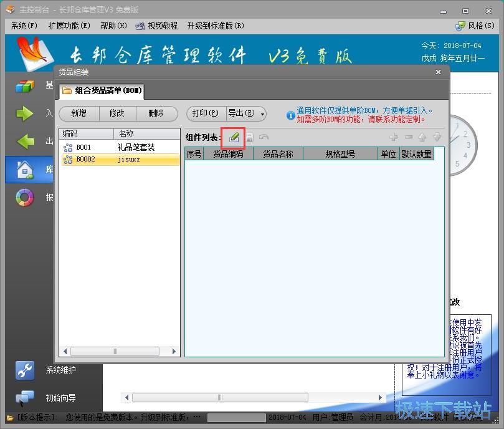Click the app icon in the title bar
Image resolution: width=504 pixels, height=429 pixels.
(x=11, y=9)
